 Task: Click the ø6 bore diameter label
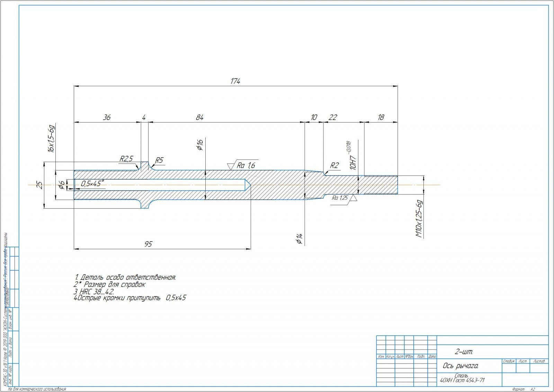[61, 185]
